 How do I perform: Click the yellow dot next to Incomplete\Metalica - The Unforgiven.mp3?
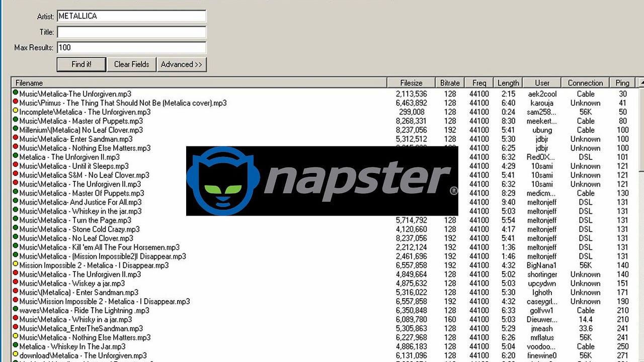click(x=15, y=112)
